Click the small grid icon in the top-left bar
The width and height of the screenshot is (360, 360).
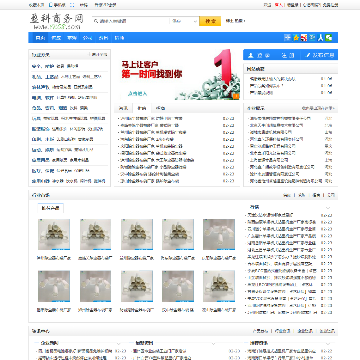[72, 5]
